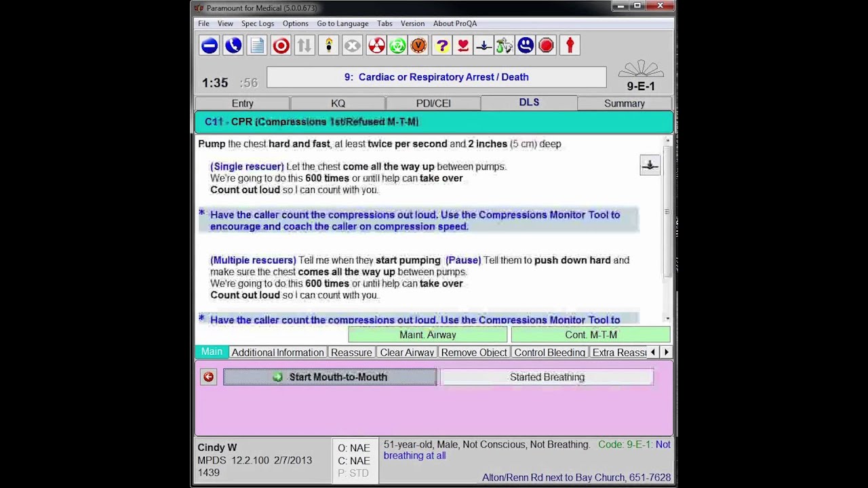This screenshot has width=868, height=488.
Task: Open the Options menu
Action: point(295,23)
